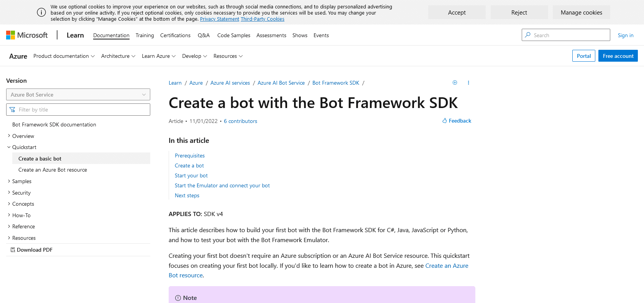Open the Q&A tab

click(204, 35)
